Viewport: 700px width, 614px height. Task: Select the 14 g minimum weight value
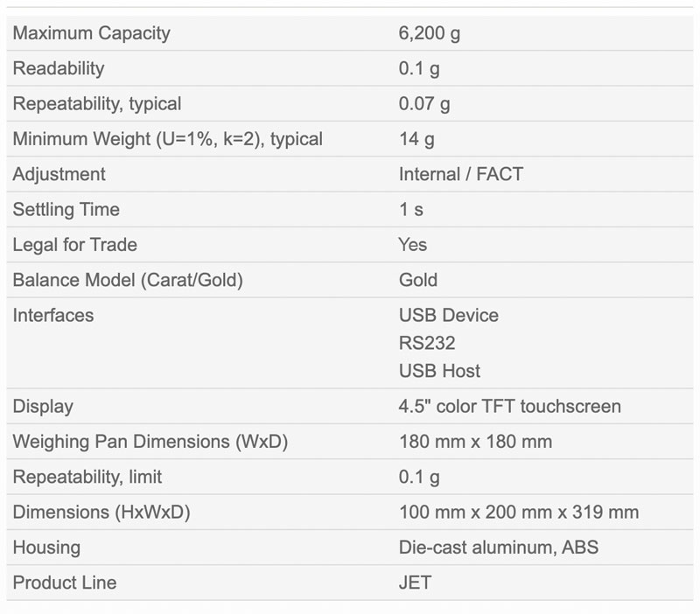(x=416, y=139)
